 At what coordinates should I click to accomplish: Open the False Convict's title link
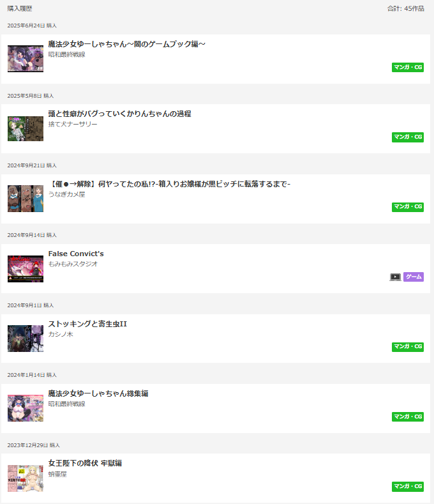(x=76, y=254)
